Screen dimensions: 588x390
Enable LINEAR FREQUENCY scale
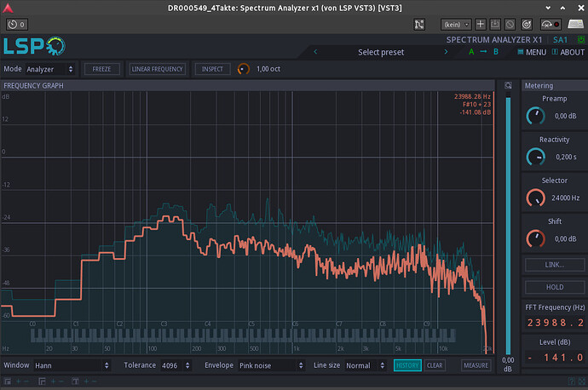click(x=158, y=69)
